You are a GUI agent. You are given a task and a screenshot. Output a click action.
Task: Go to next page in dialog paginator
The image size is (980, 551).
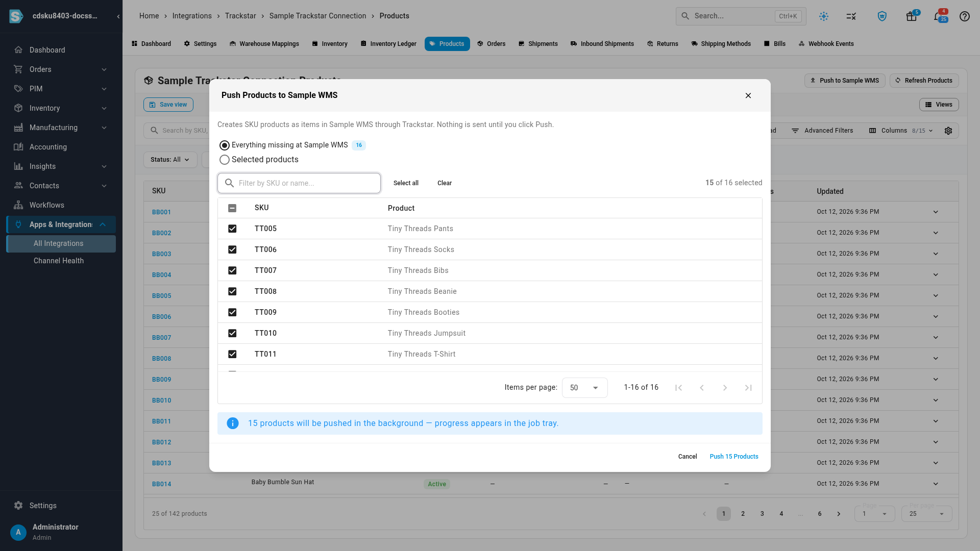(x=725, y=388)
